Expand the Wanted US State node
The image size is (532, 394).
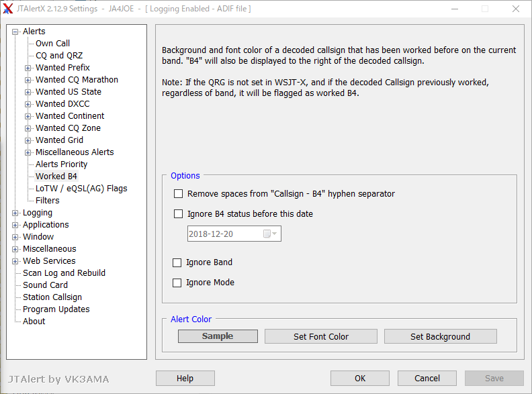[x=28, y=92]
